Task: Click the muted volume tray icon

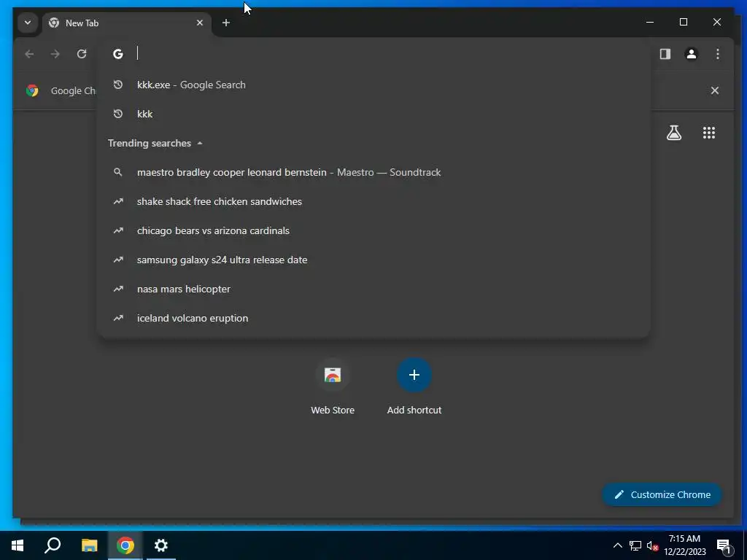Action: click(x=653, y=545)
